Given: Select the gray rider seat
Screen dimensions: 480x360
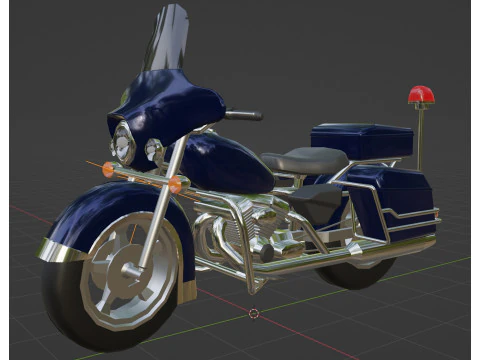Looking at the screenshot, I should point(304,160).
